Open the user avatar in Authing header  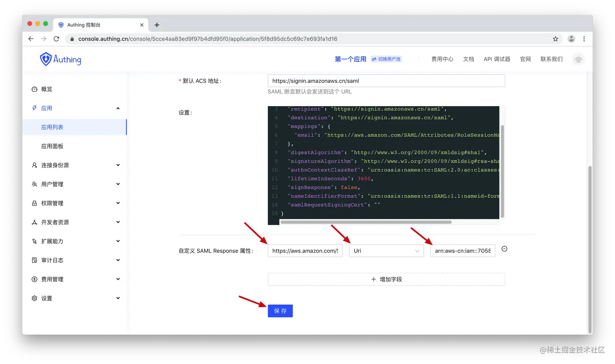[x=578, y=59]
